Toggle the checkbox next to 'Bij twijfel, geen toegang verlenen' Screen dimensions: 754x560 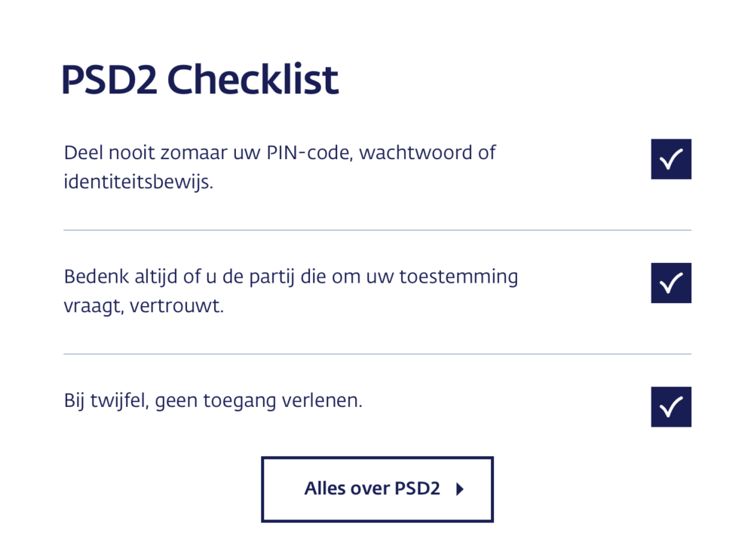[671, 407]
